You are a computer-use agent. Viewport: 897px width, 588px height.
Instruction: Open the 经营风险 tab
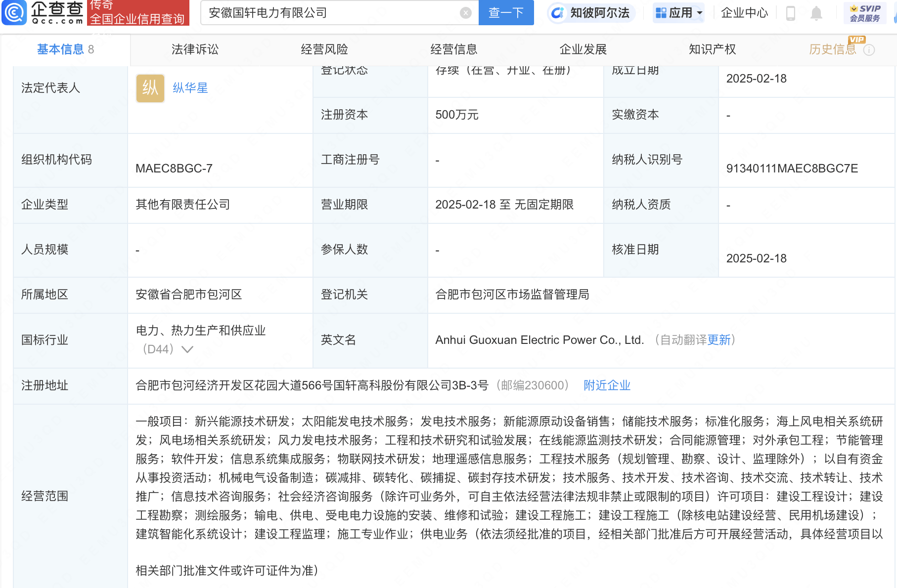324,49
